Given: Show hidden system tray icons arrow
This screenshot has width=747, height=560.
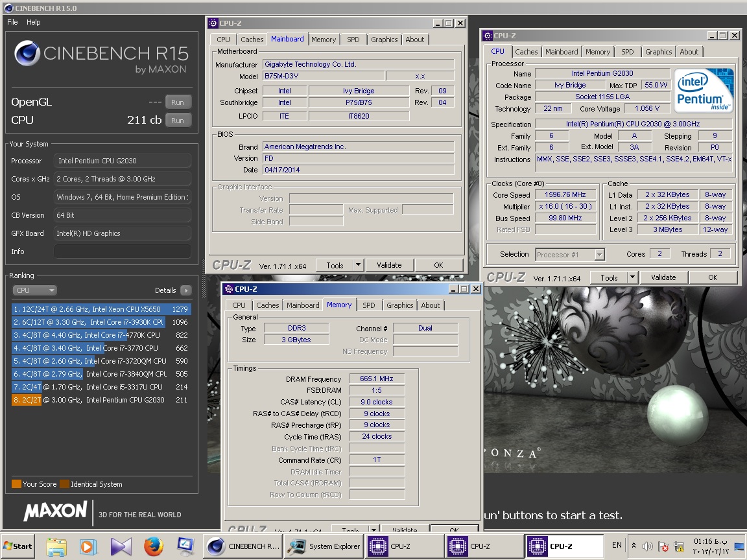Looking at the screenshot, I should [634, 546].
